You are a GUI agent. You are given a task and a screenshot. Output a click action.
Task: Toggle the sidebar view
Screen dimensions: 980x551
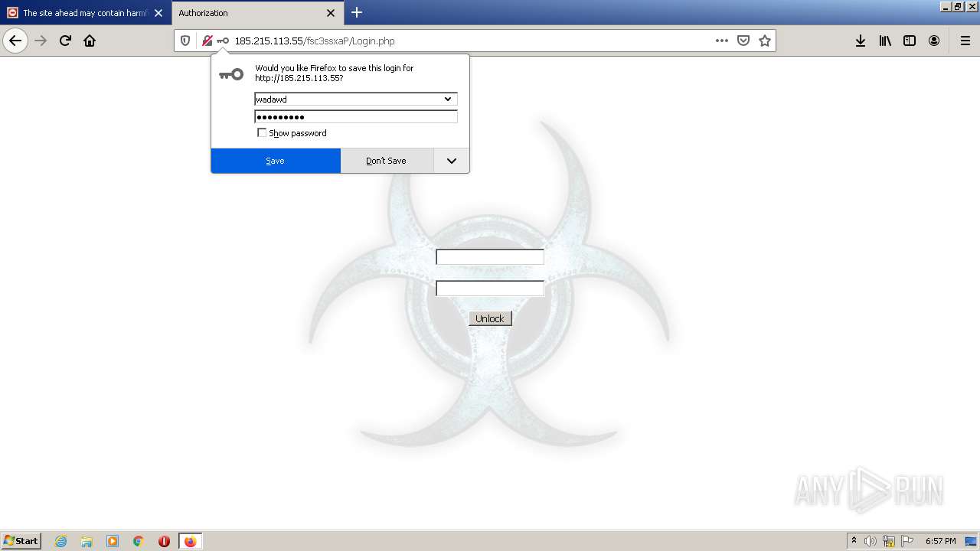(910, 41)
